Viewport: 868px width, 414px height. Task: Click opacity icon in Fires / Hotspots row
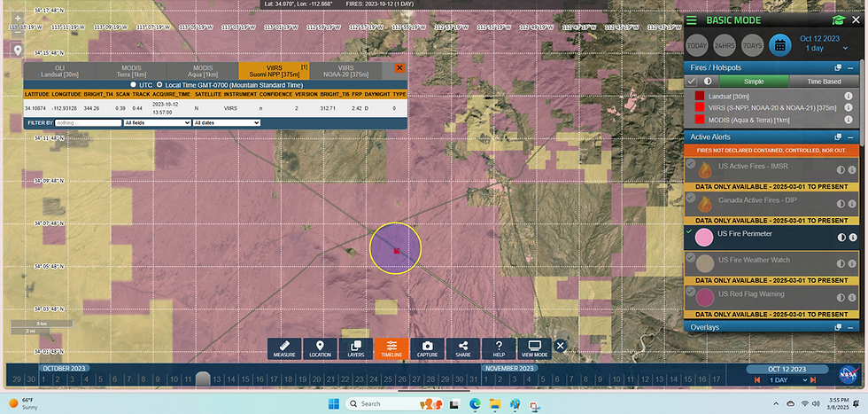(x=707, y=82)
